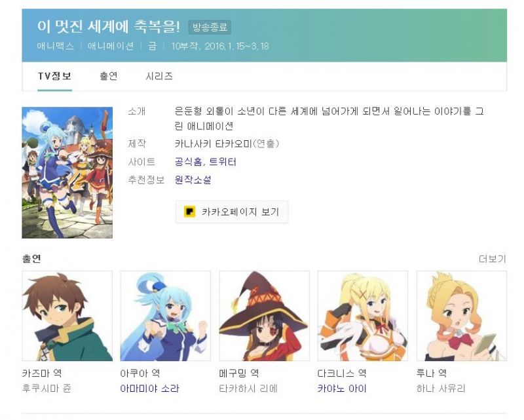
Task: Select the 카즈마 character image
Action: [67, 316]
